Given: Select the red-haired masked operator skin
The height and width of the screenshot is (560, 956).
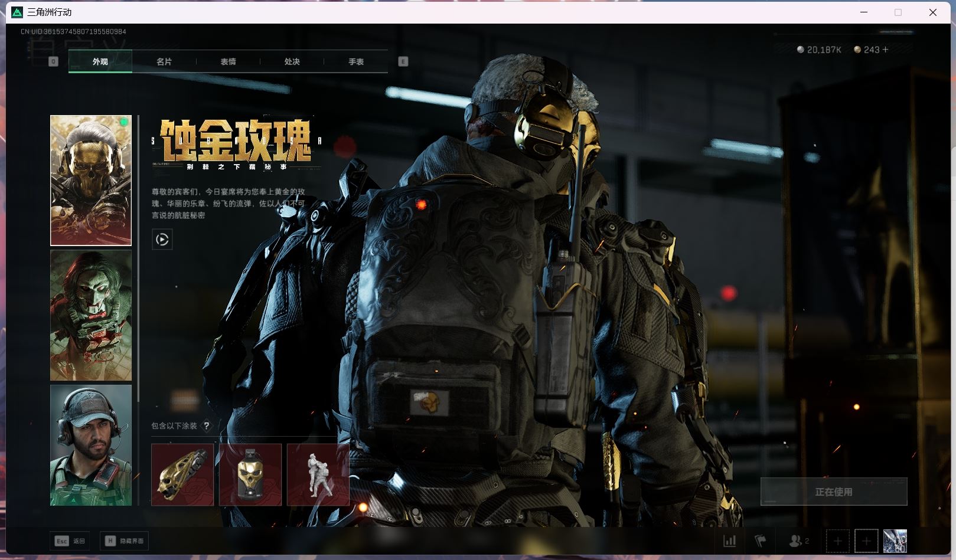Looking at the screenshot, I should (91, 315).
